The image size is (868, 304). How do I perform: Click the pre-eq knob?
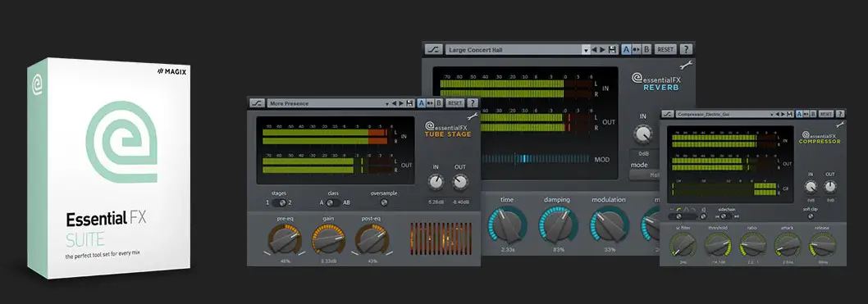click(x=285, y=239)
